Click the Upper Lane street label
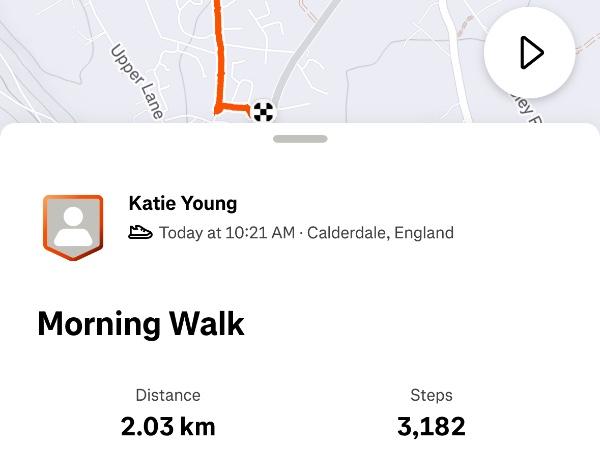600x450 pixels. tap(139, 80)
